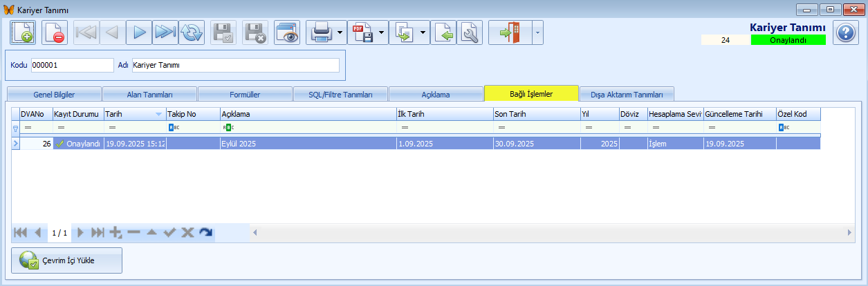The height and width of the screenshot is (286, 868).
Task: Sort the grid by the Tarih column header
Action: (128, 114)
